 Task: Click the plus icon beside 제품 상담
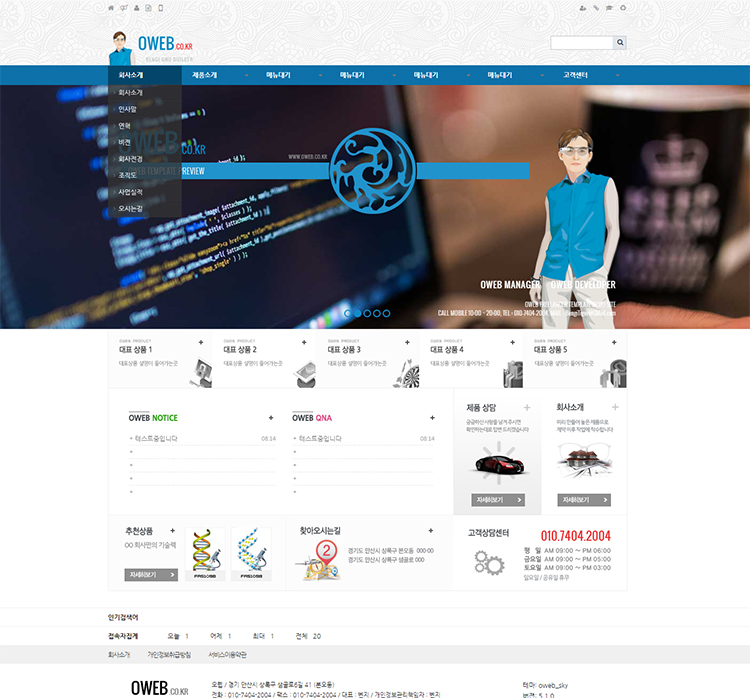(x=527, y=408)
